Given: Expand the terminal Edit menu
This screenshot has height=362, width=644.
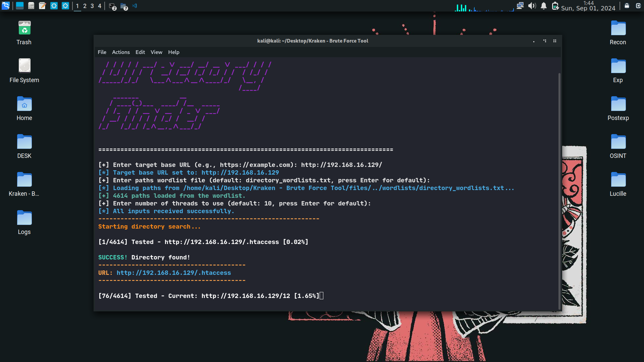Looking at the screenshot, I should pos(140,52).
